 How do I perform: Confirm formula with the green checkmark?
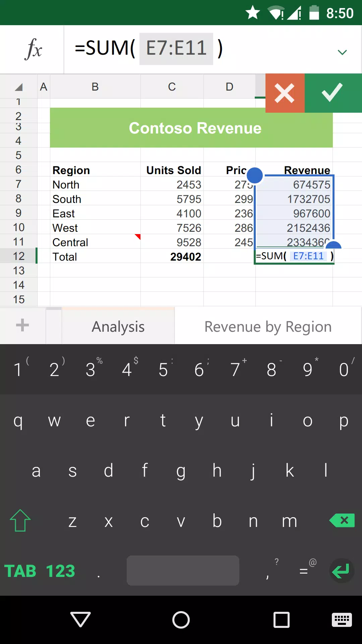(x=333, y=93)
